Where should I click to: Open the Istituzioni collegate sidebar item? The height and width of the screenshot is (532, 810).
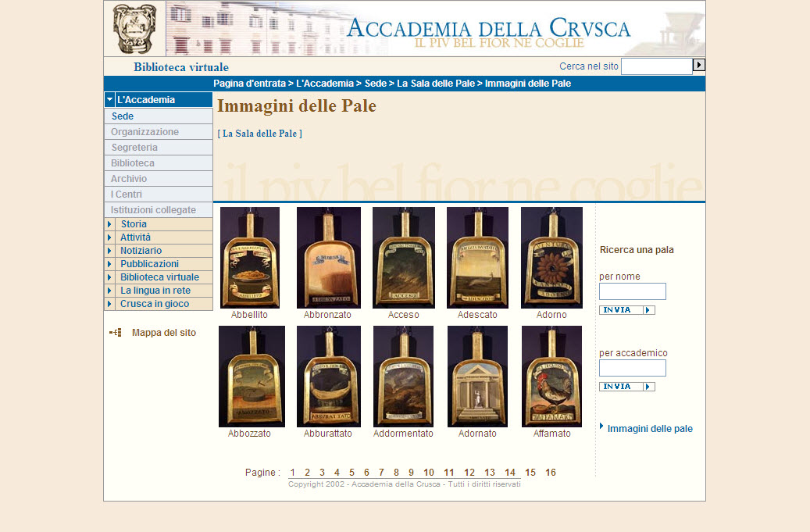(x=159, y=209)
